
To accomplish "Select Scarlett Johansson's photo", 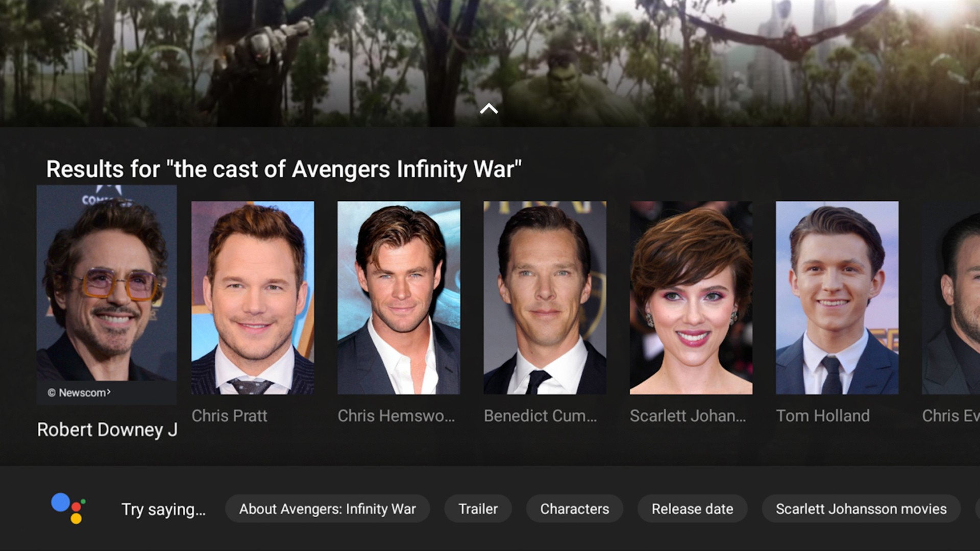I will tap(691, 297).
